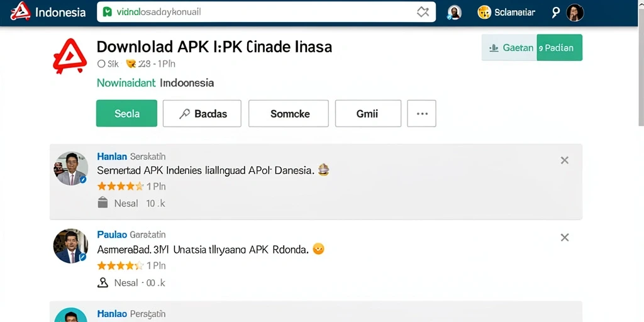Click the bookmark star icon in address bar
Image resolution: width=644 pixels, height=322 pixels.
click(x=423, y=13)
